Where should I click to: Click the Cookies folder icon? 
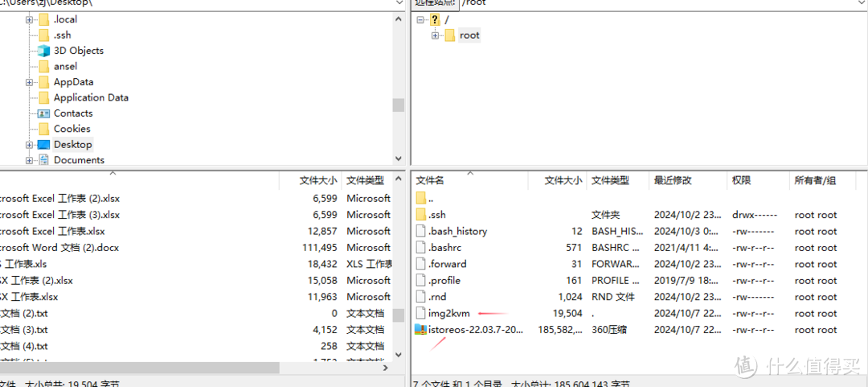point(44,129)
